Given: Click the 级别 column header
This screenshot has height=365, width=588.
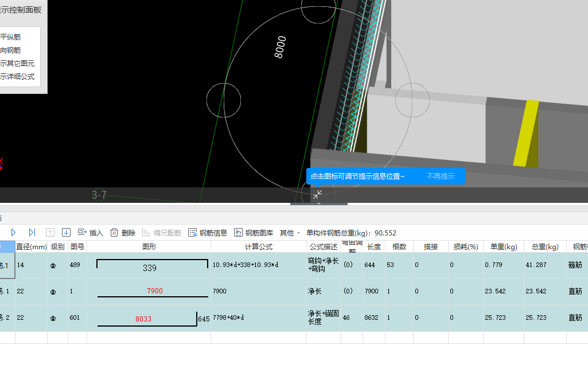Looking at the screenshot, I should pos(58,246).
